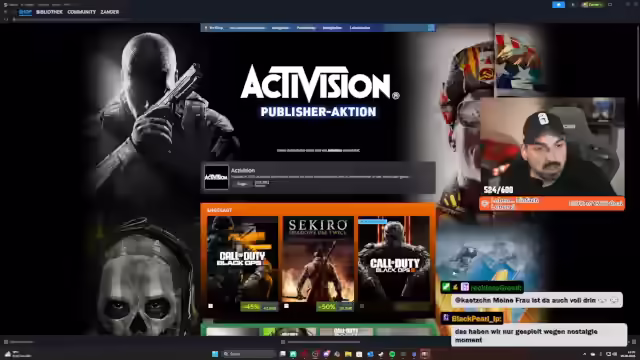
Task: Open the Sekiro game capsule
Action: pos(318,259)
